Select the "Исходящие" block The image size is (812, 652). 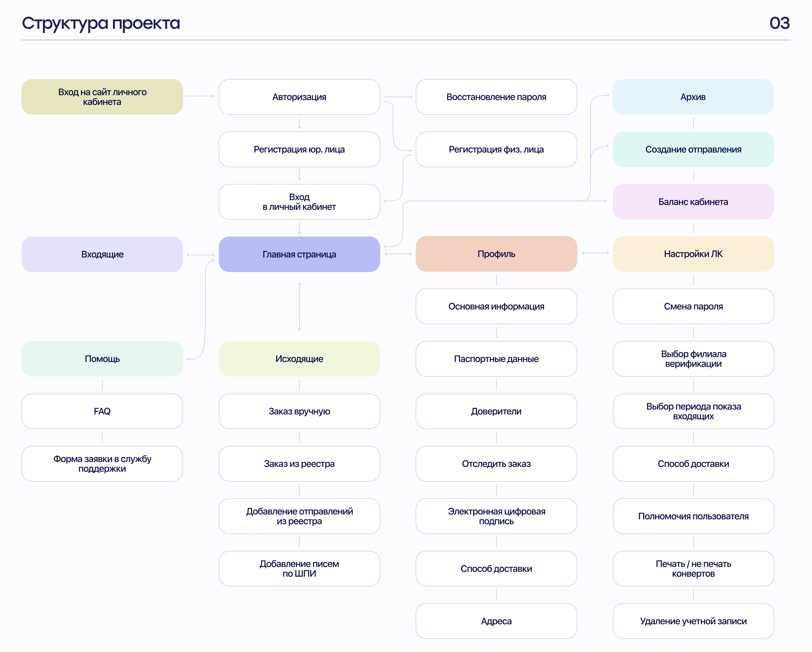[x=299, y=359]
